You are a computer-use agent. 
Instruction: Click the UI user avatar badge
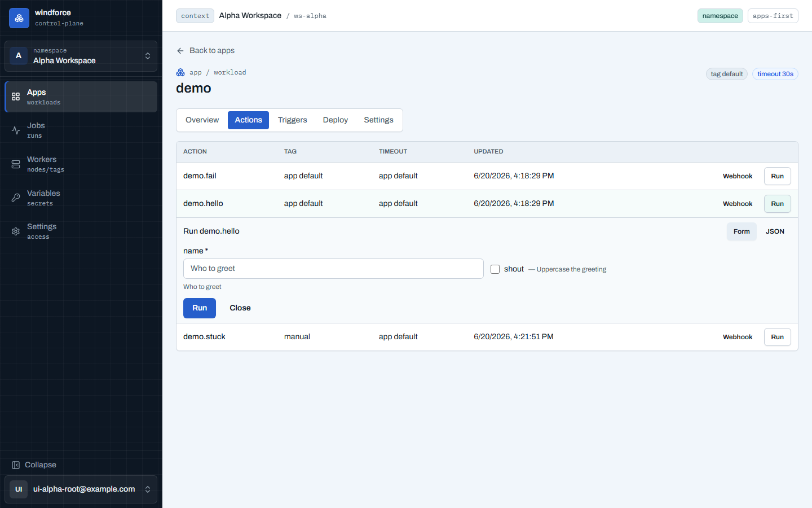click(x=19, y=489)
